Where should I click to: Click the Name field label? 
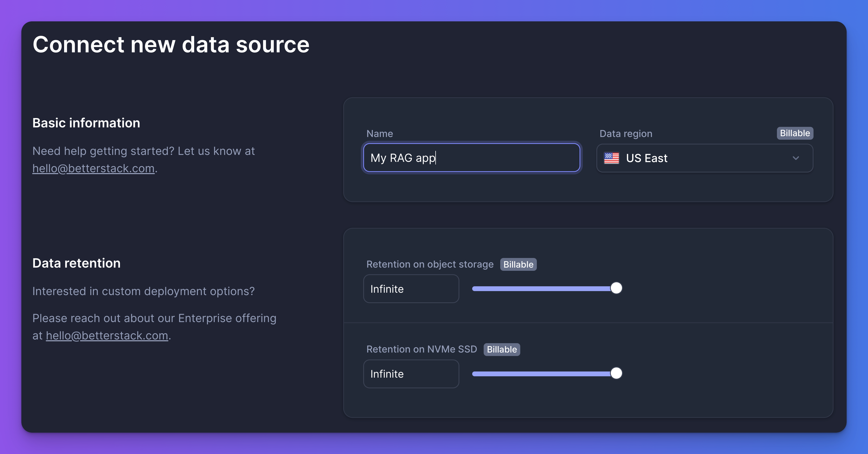pyautogui.click(x=380, y=134)
